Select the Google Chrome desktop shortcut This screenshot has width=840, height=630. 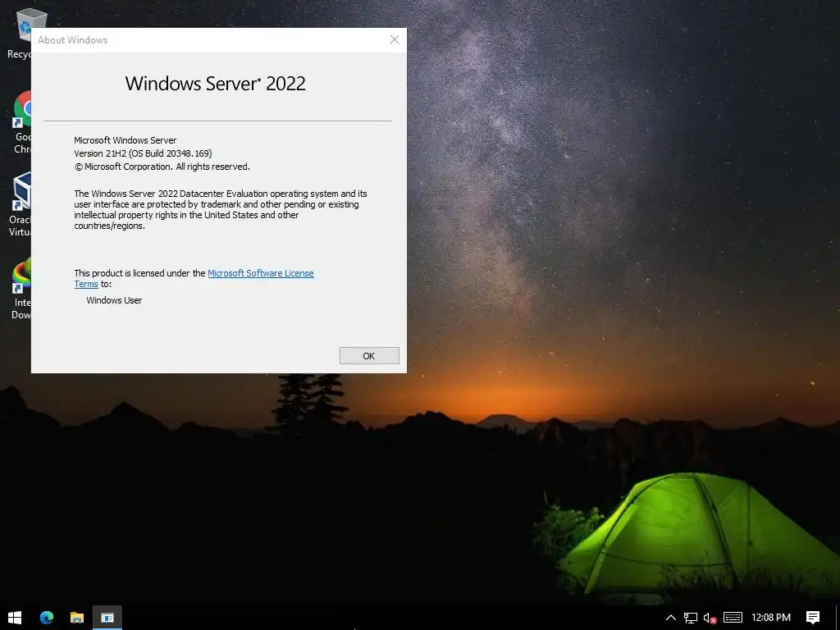[x=22, y=123]
